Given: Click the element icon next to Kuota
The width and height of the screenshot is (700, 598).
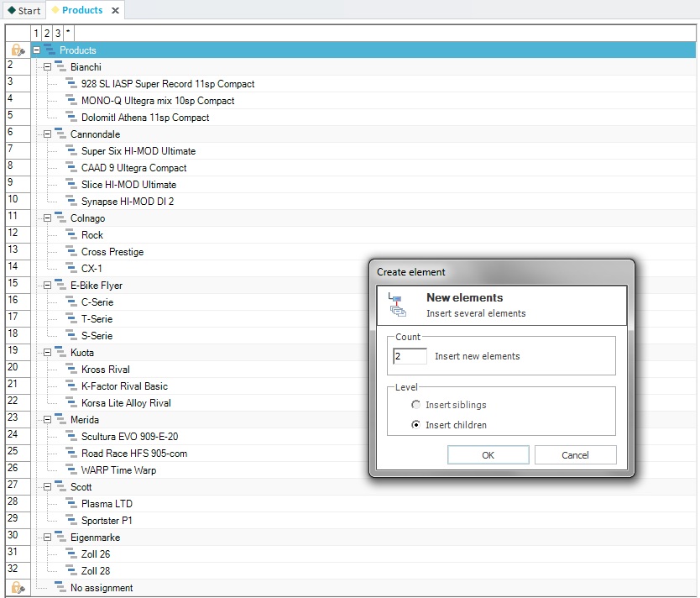Looking at the screenshot, I should coord(60,352).
